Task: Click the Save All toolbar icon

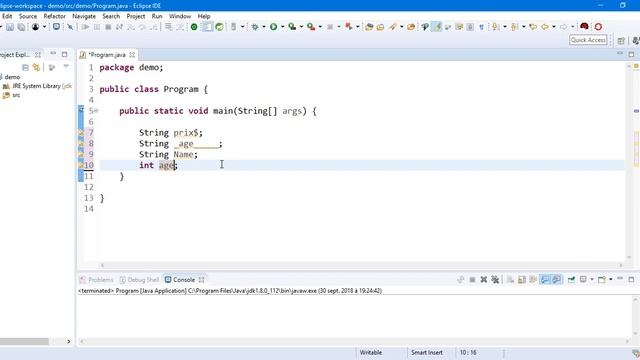Action: pos(21,27)
